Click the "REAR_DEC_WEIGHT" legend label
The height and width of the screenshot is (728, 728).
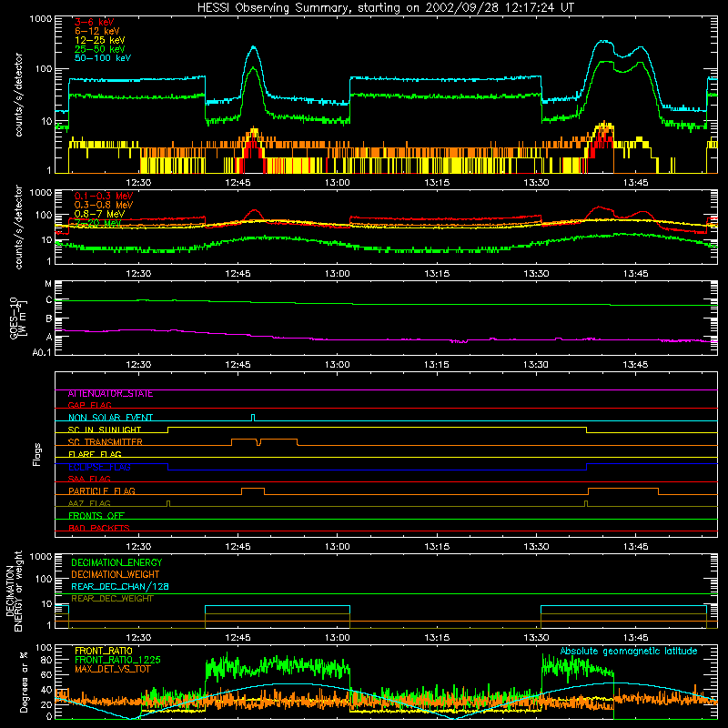(112, 599)
